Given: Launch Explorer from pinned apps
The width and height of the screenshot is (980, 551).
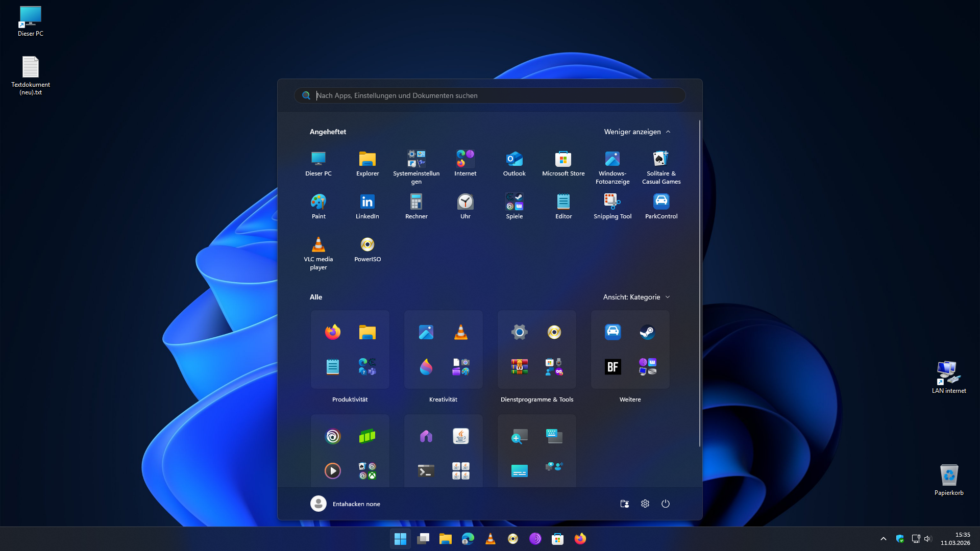Looking at the screenshot, I should point(367,164).
